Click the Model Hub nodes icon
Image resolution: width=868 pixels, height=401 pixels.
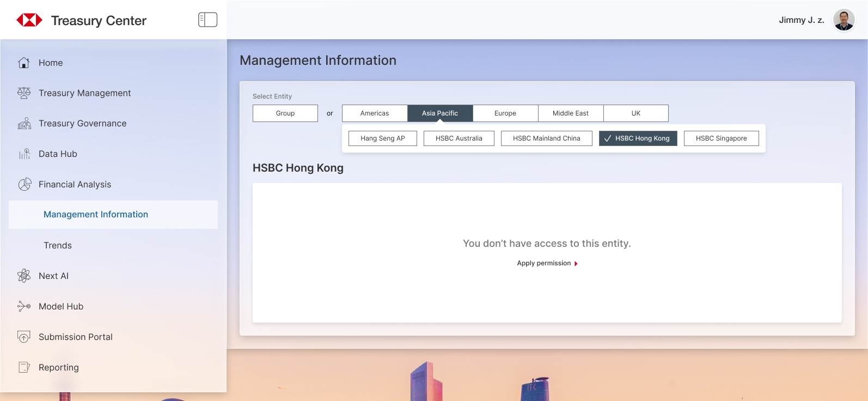tap(24, 306)
